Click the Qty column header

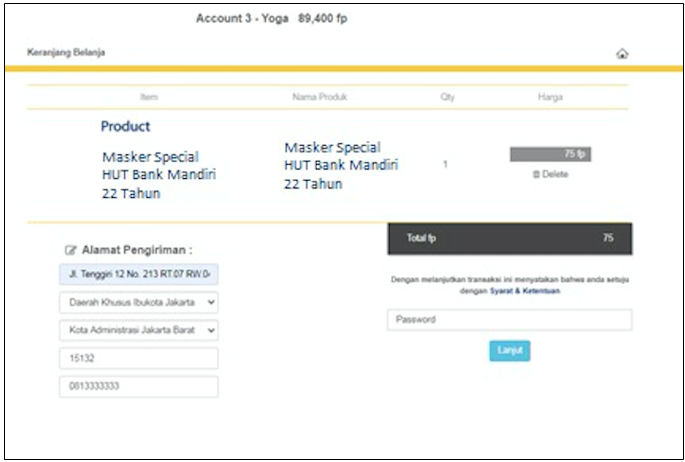tap(447, 97)
